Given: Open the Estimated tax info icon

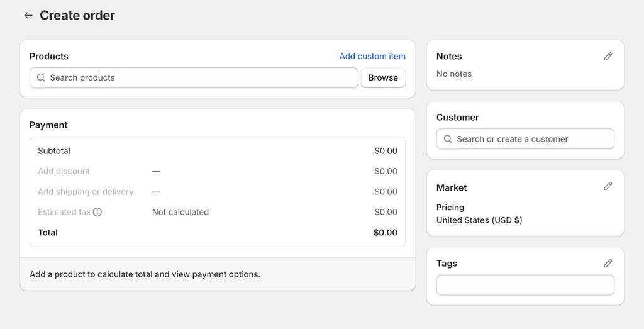Looking at the screenshot, I should 97,213.
